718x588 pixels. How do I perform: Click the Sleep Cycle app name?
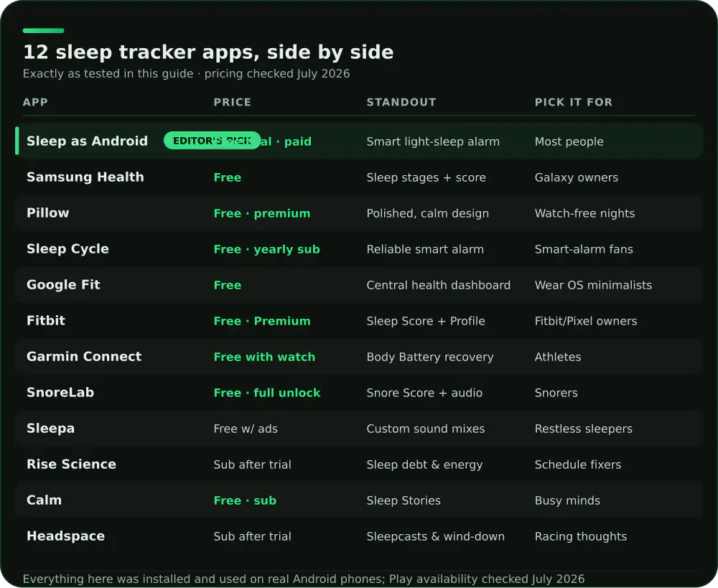click(x=67, y=248)
